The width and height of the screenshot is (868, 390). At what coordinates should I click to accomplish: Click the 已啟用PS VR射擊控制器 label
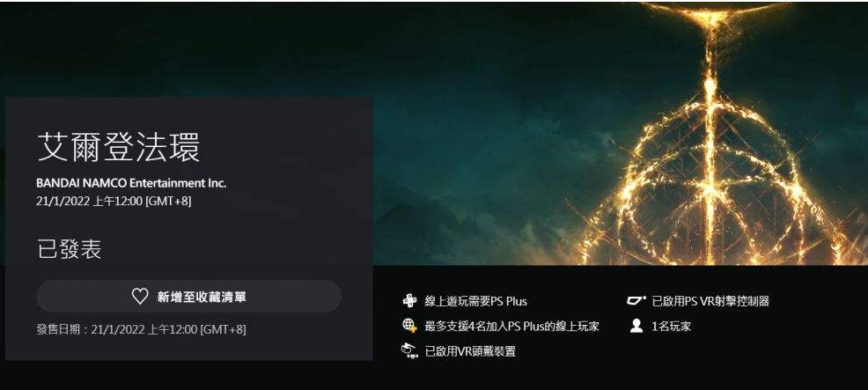(710, 301)
